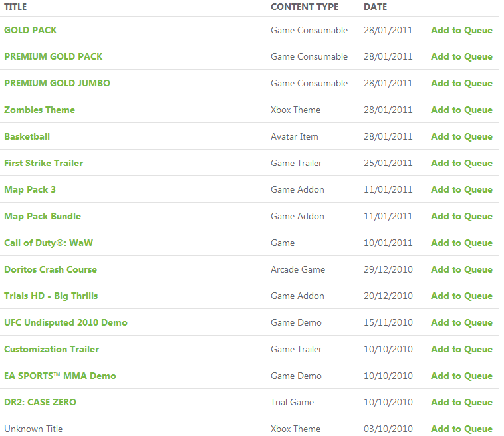Add PREMIUM GOLD PACK to Queue
The width and height of the screenshot is (504, 436).
[461, 56]
